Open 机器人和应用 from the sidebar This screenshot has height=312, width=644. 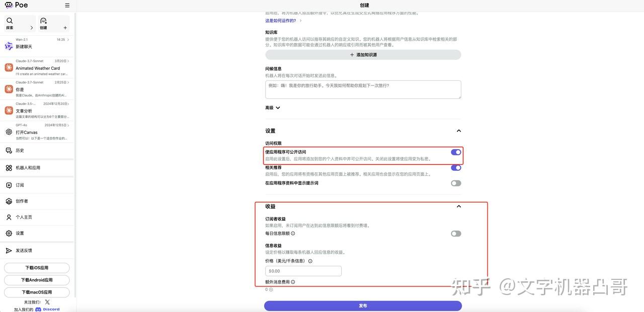pos(27,167)
